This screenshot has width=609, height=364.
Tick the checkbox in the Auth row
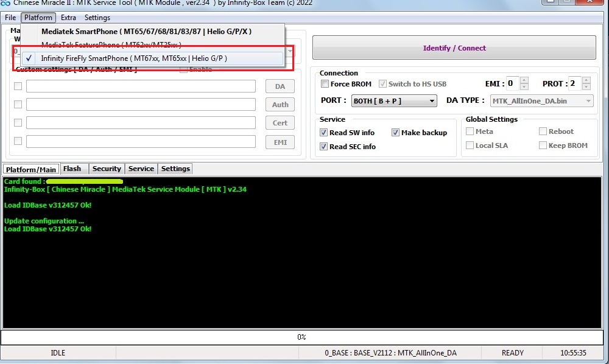[18, 104]
